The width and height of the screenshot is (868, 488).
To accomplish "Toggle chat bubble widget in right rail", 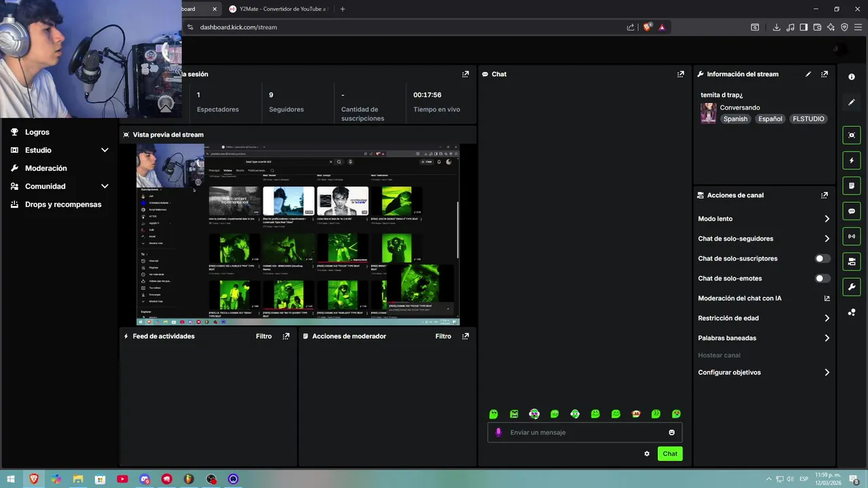I will [x=852, y=211].
